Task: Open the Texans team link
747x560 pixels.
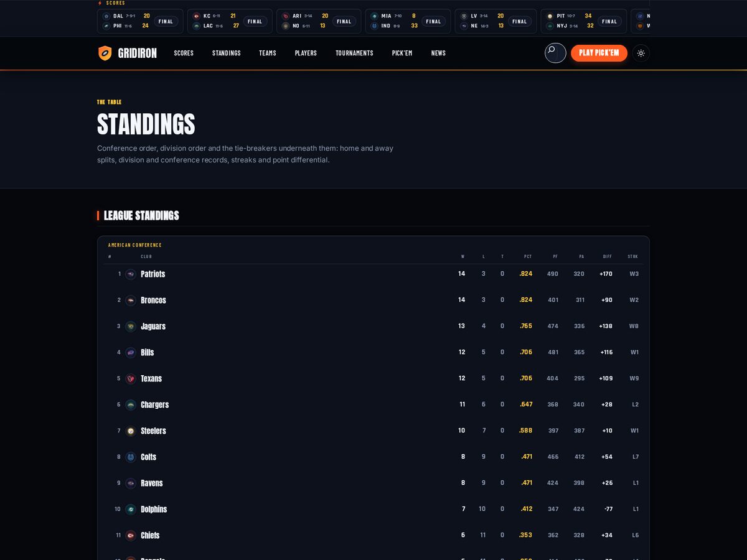Action: click(x=151, y=378)
